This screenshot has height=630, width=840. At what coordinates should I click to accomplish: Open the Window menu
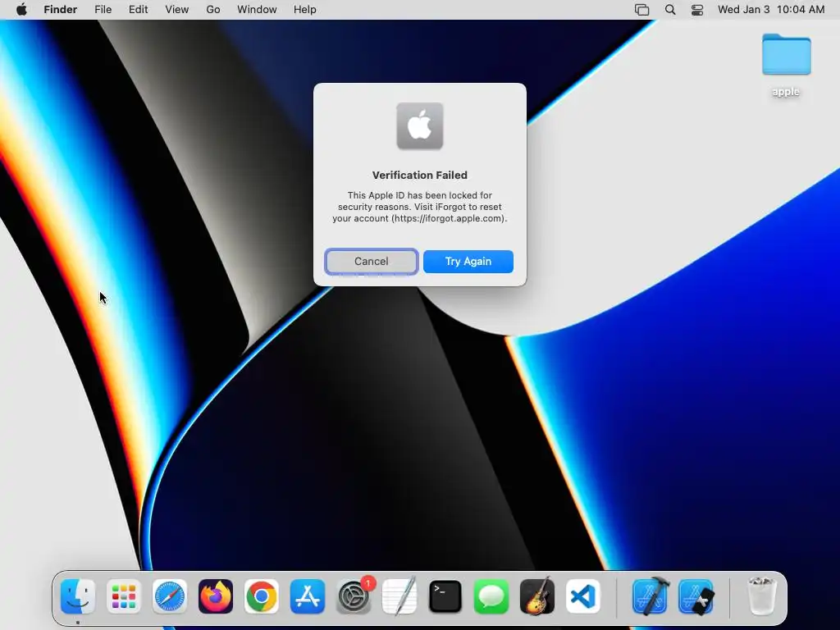(x=257, y=10)
